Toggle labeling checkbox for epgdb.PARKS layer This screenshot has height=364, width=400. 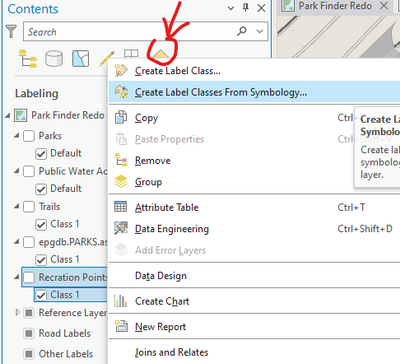pos(29,242)
